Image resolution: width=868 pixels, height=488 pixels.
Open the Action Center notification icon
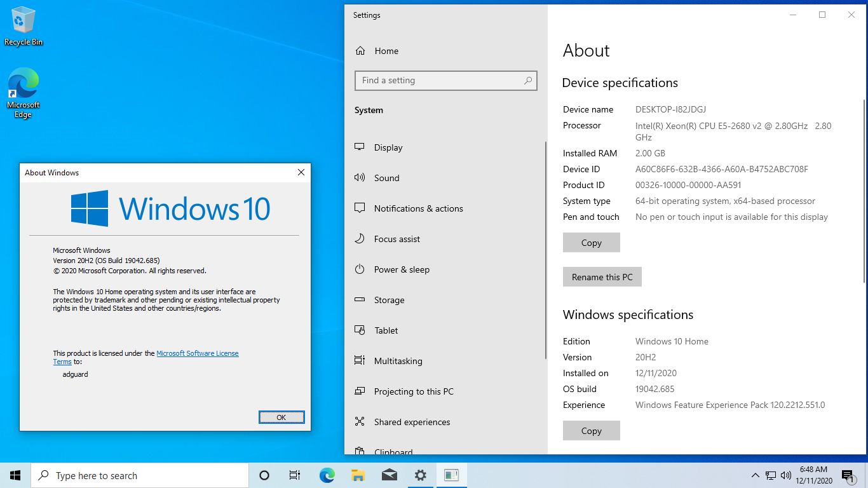click(x=847, y=475)
